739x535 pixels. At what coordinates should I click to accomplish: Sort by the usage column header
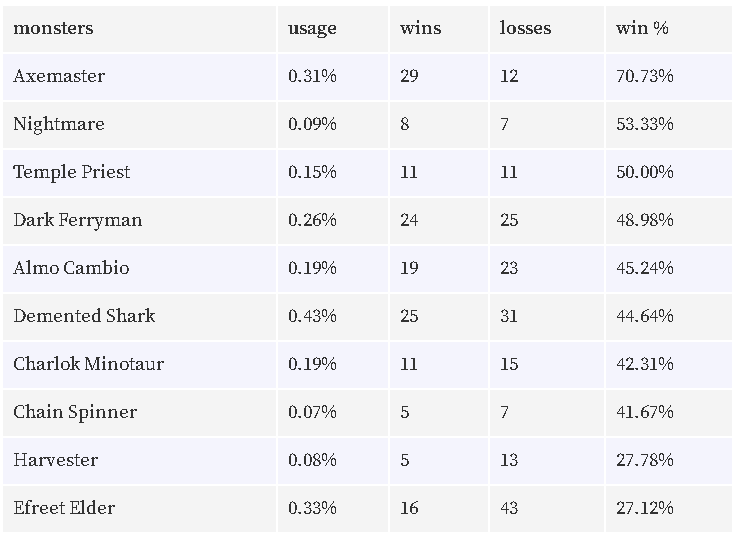coord(312,28)
